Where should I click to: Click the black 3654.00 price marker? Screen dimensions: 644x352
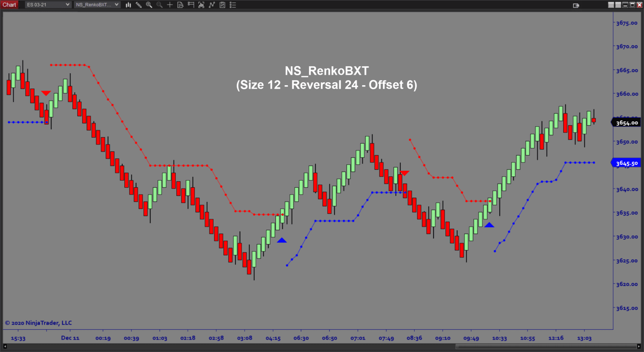626,122
